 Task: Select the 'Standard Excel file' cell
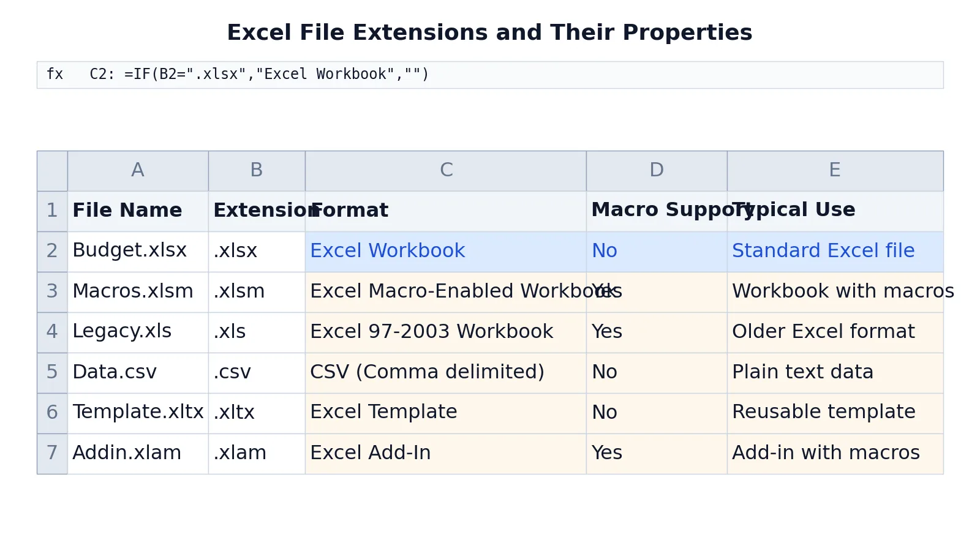coord(835,252)
